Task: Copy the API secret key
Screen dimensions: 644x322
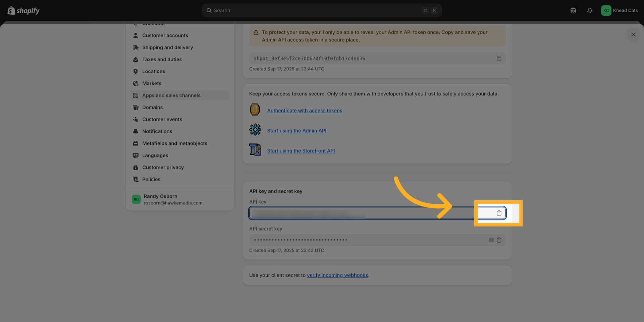Action: pos(499,240)
